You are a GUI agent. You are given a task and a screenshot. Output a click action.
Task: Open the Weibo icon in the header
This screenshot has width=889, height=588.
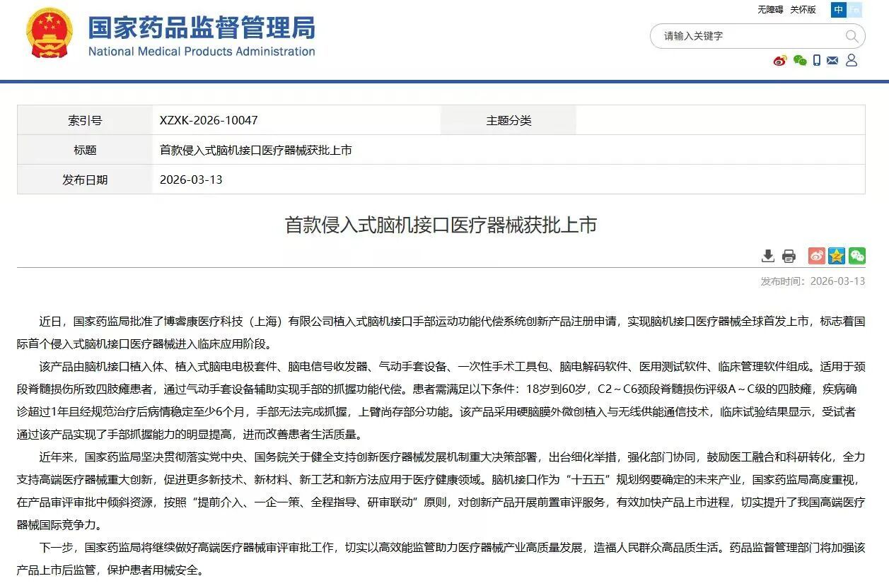[x=779, y=61]
